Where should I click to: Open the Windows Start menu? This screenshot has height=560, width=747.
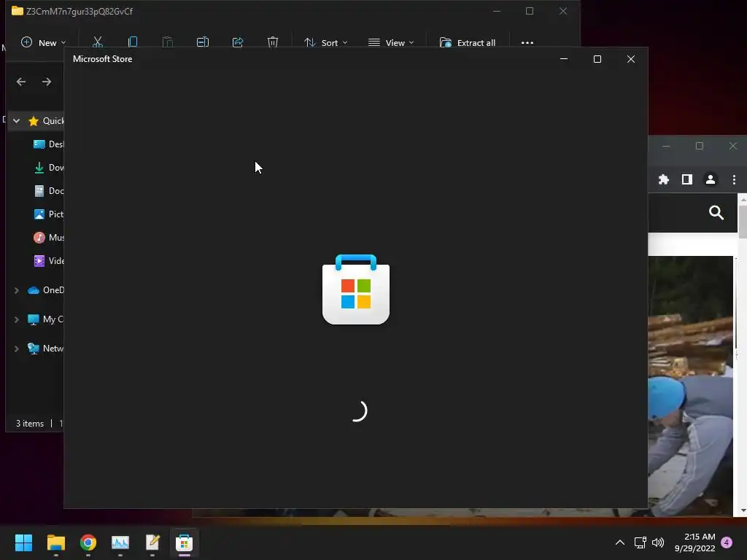click(x=23, y=542)
